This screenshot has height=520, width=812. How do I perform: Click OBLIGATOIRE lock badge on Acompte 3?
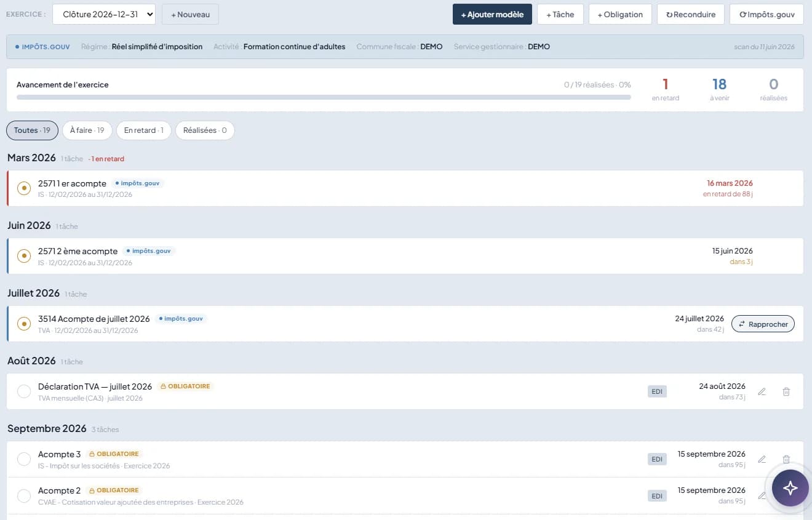114,454
